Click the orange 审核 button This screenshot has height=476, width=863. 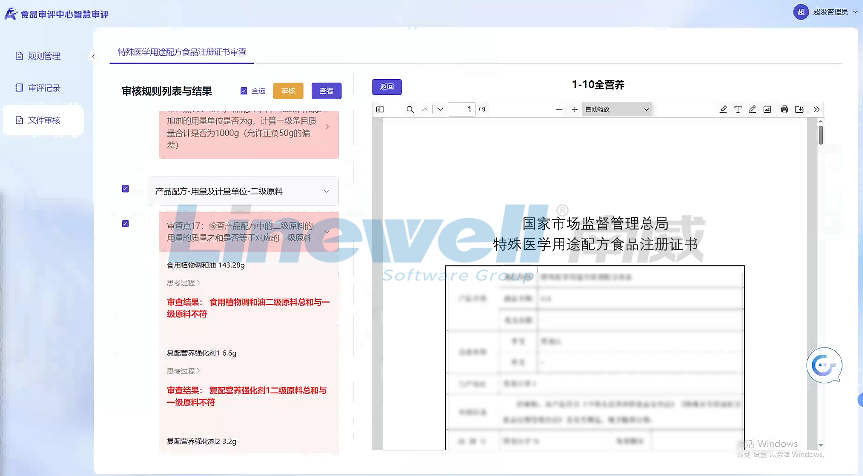[x=288, y=91]
